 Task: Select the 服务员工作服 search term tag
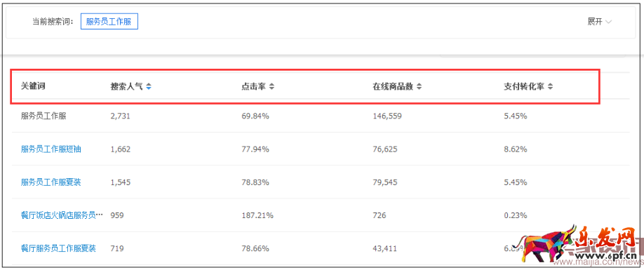coord(109,22)
